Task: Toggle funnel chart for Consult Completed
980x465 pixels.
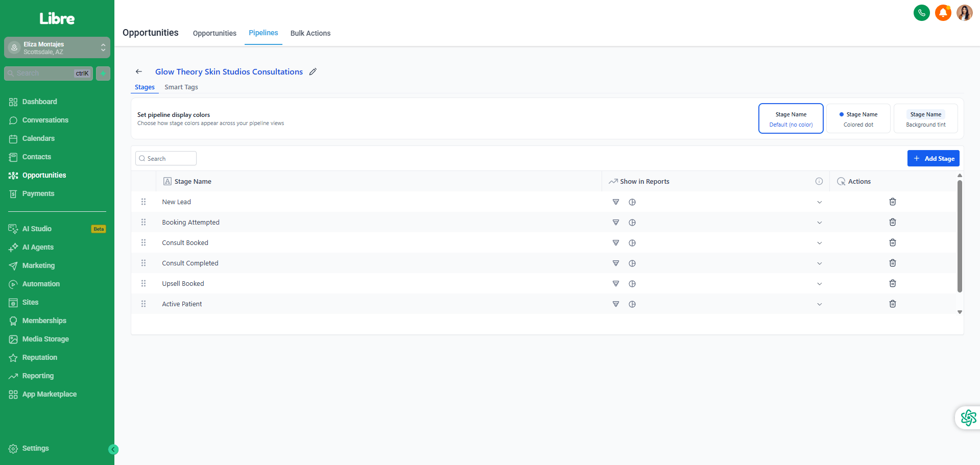Action: tap(616, 263)
